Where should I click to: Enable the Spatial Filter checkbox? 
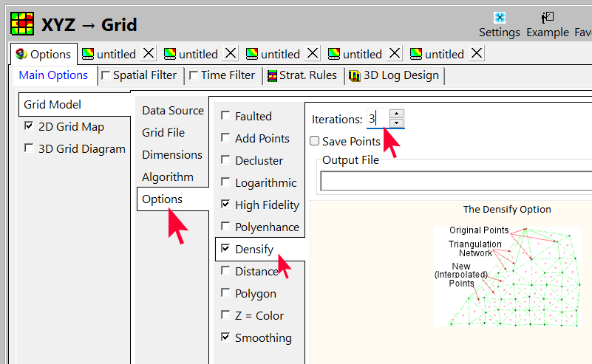(106, 75)
